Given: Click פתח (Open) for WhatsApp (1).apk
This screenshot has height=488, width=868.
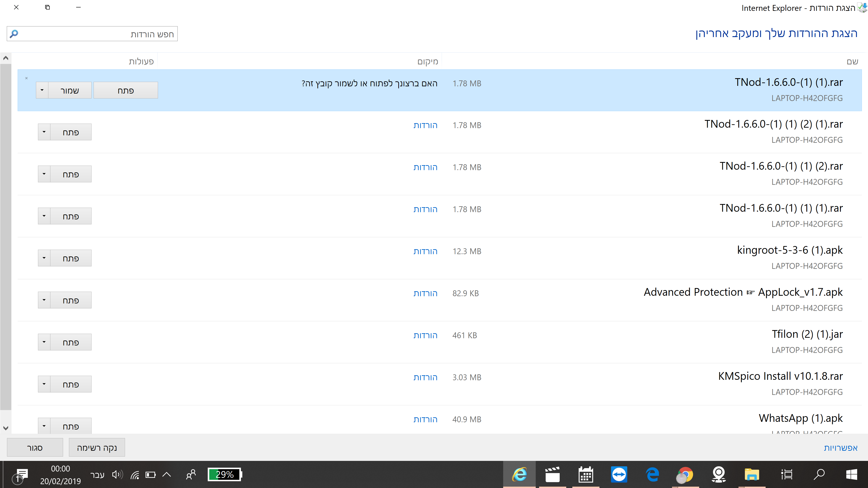Looking at the screenshot, I should coord(71,426).
